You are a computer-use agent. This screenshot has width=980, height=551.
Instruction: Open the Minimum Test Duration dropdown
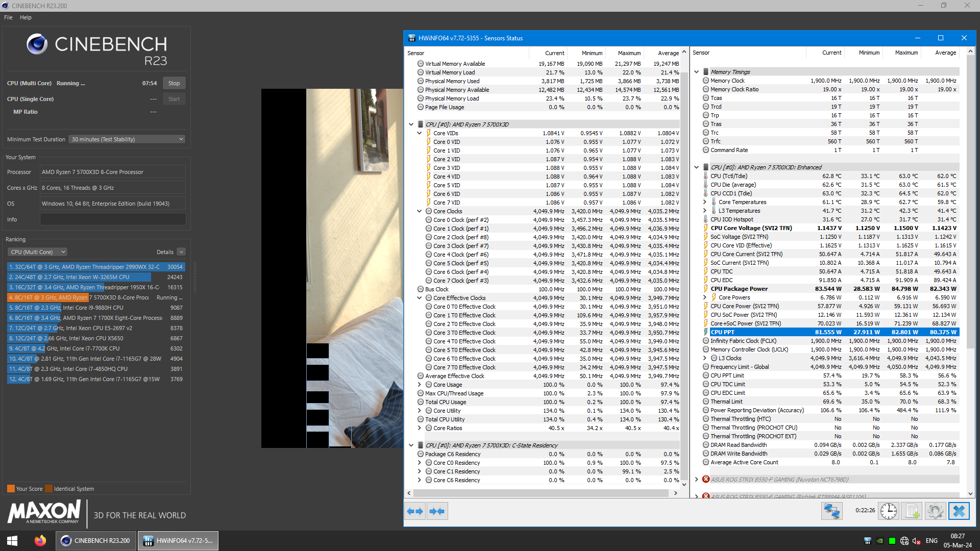[127, 139]
